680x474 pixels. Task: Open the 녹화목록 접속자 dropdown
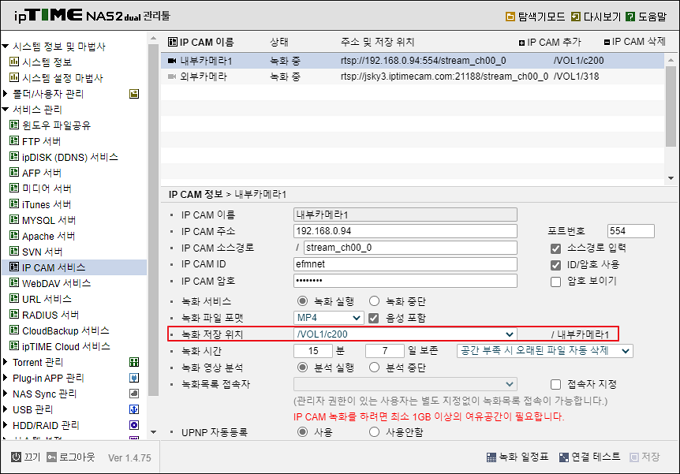click(405, 384)
